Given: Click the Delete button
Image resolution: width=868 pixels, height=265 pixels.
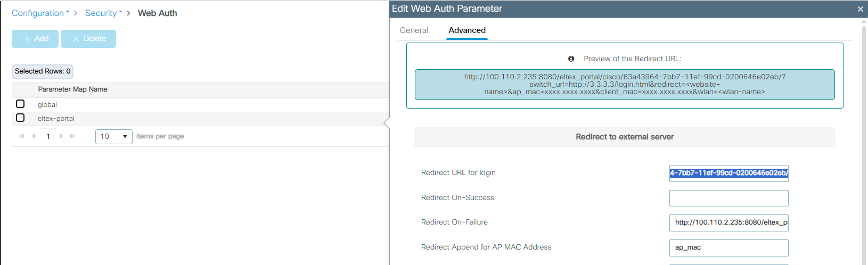Looking at the screenshot, I should pos(88,39).
